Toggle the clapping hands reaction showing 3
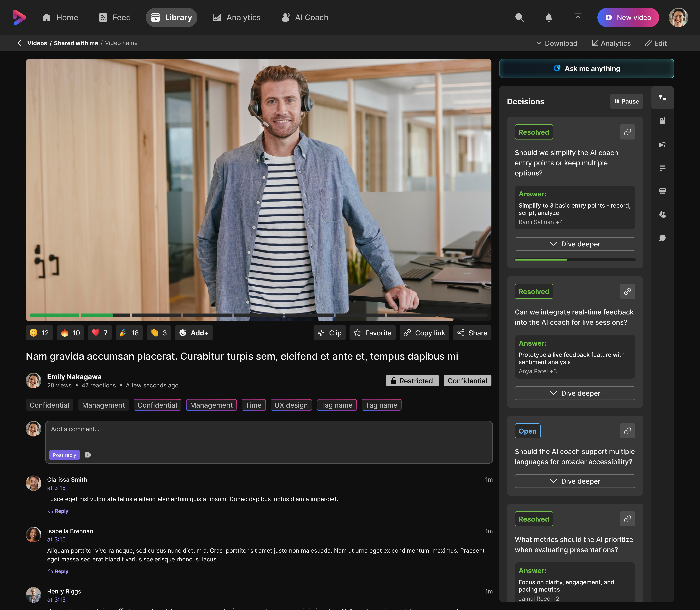The height and width of the screenshot is (610, 700). (x=159, y=333)
